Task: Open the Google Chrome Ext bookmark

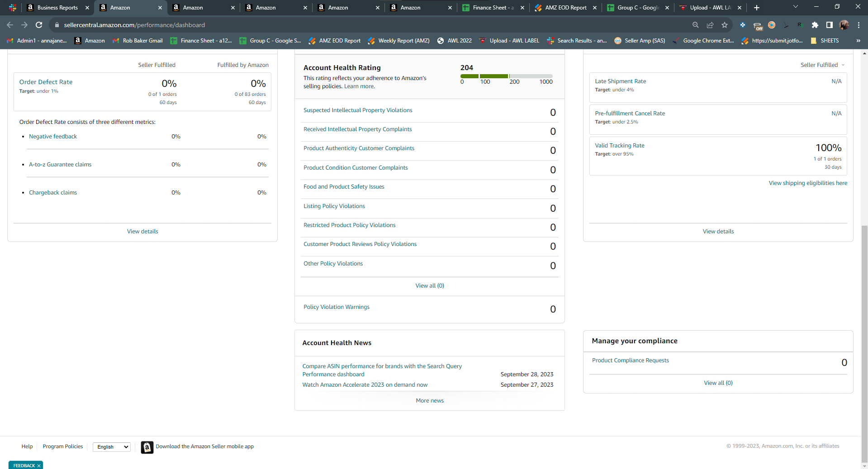Action: (703, 41)
